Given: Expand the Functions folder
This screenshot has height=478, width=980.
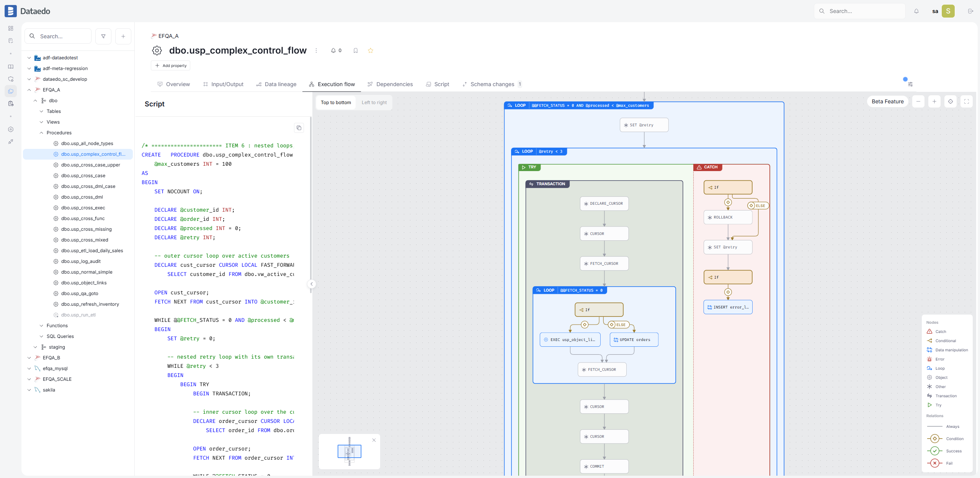Looking at the screenshot, I should pos(41,326).
